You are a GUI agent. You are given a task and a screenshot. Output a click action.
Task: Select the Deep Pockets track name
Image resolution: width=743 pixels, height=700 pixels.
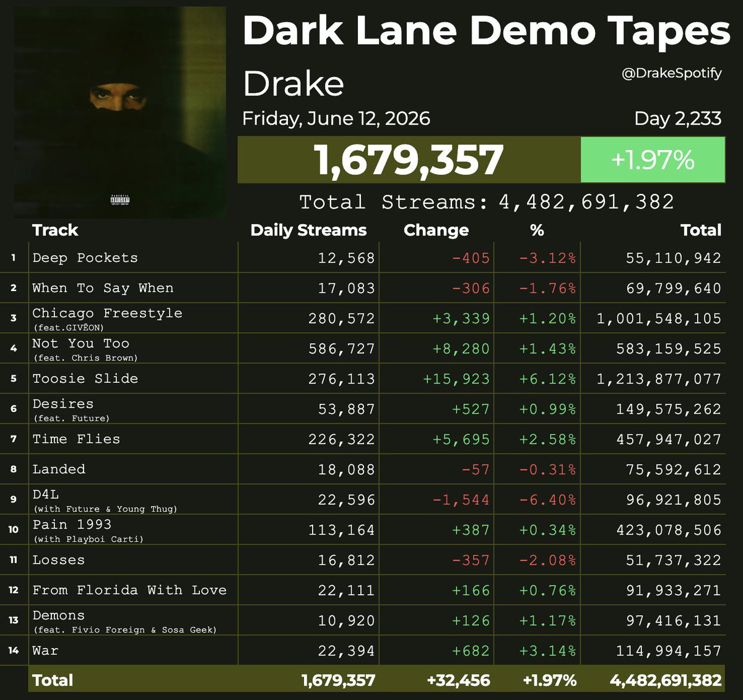85,258
